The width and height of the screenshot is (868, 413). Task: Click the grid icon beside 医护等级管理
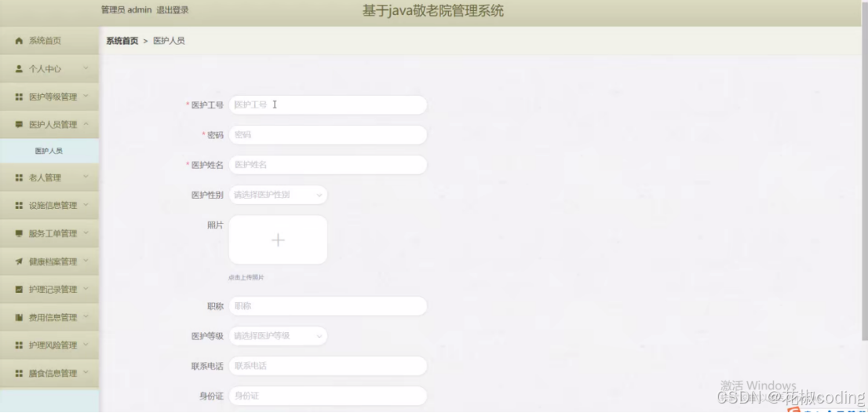click(19, 97)
